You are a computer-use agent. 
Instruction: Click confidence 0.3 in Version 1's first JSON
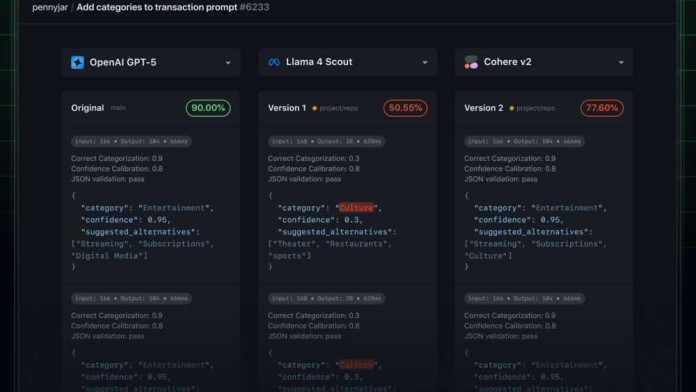pos(320,220)
